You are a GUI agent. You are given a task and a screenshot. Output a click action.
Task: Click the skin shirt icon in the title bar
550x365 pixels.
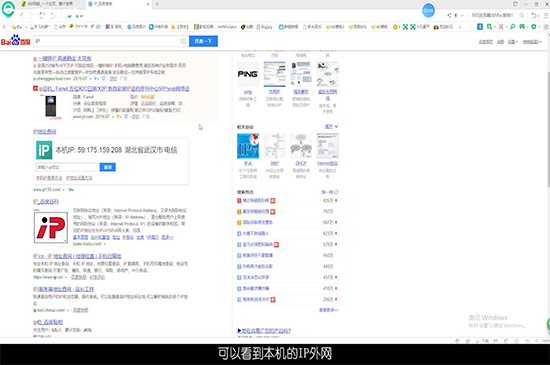pos(515,4)
